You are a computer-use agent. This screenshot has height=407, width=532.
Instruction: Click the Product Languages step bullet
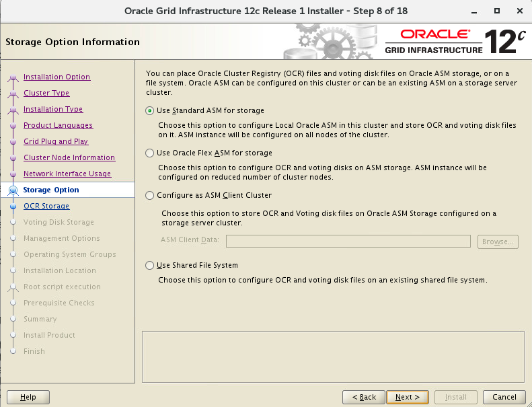point(13,126)
